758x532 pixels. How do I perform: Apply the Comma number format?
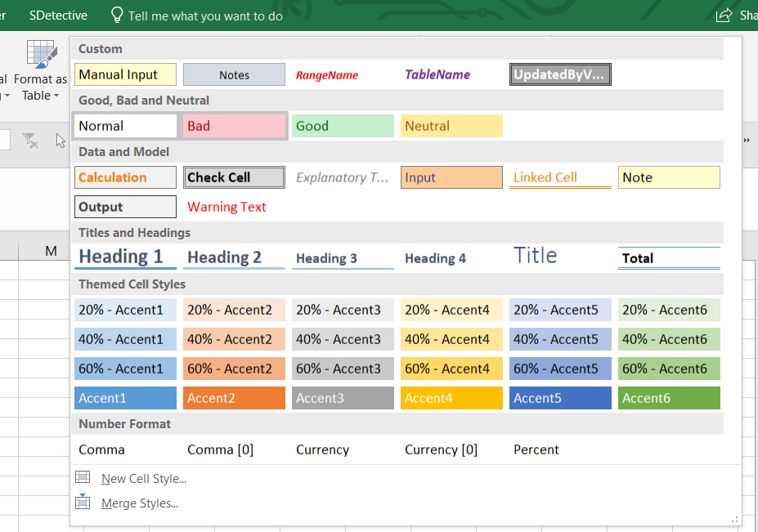126,449
